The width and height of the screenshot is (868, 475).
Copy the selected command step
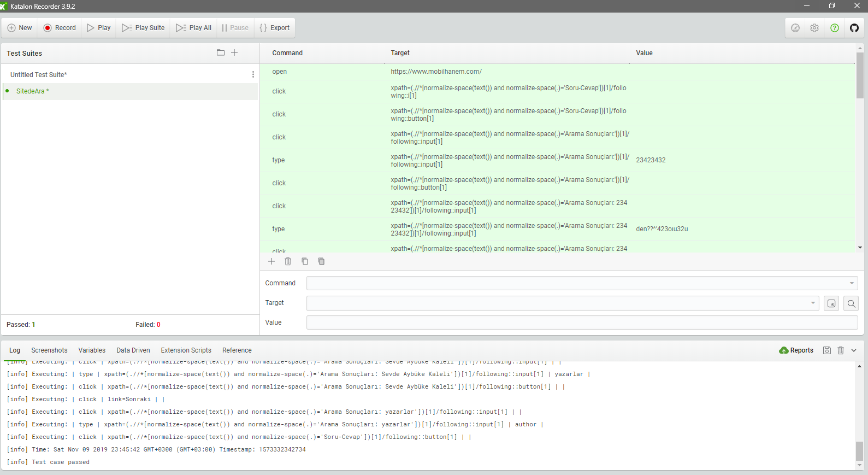pos(305,261)
